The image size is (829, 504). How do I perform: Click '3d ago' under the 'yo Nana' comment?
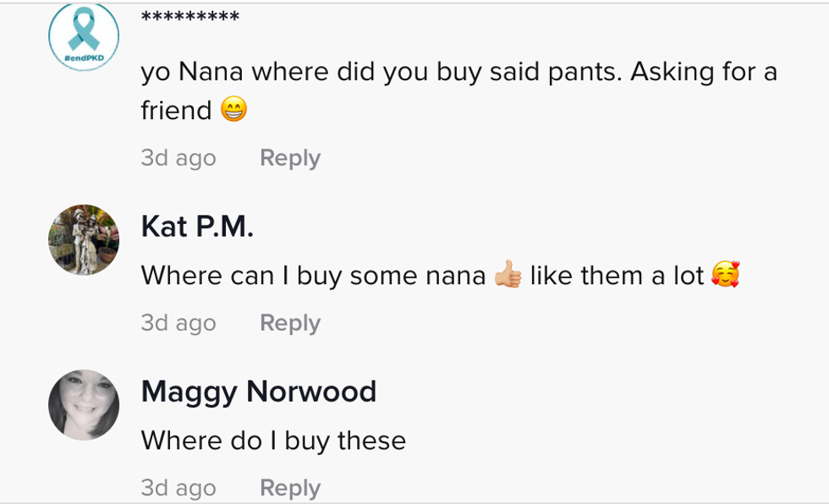[x=178, y=158]
